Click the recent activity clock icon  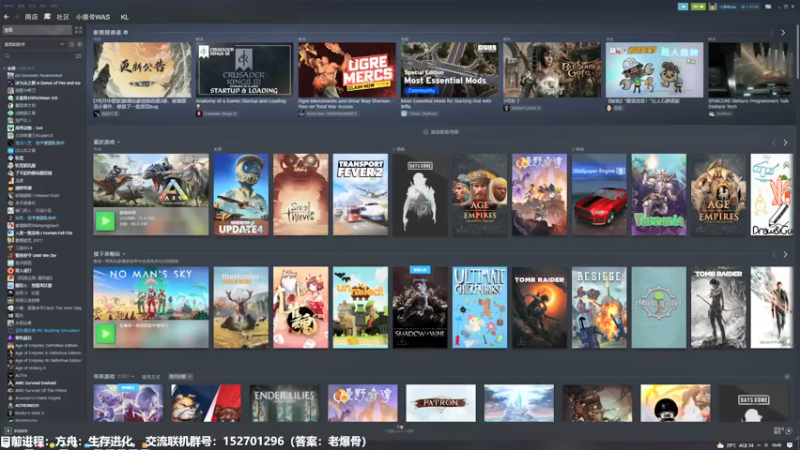point(71,44)
